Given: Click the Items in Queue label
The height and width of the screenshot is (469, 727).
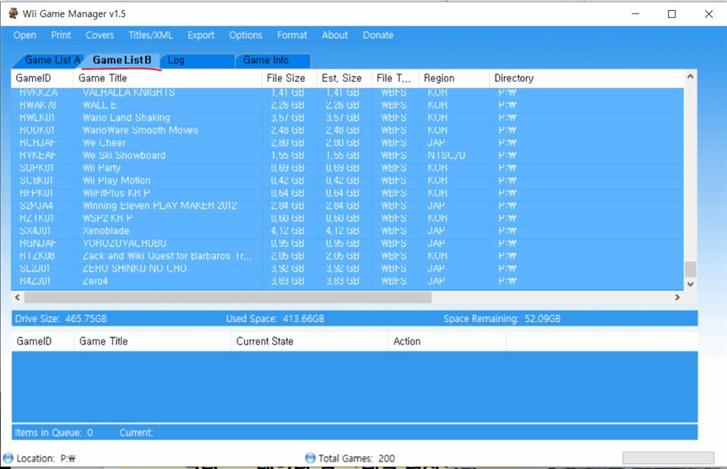Looking at the screenshot, I should pos(54,433).
